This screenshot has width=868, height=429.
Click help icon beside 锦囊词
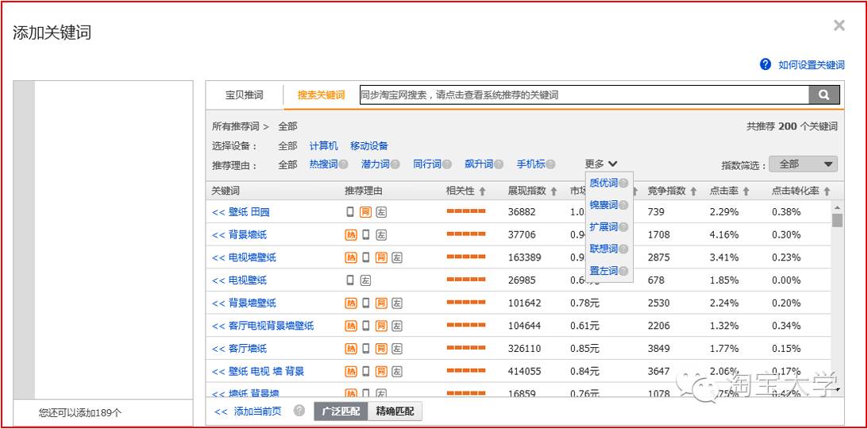624,206
